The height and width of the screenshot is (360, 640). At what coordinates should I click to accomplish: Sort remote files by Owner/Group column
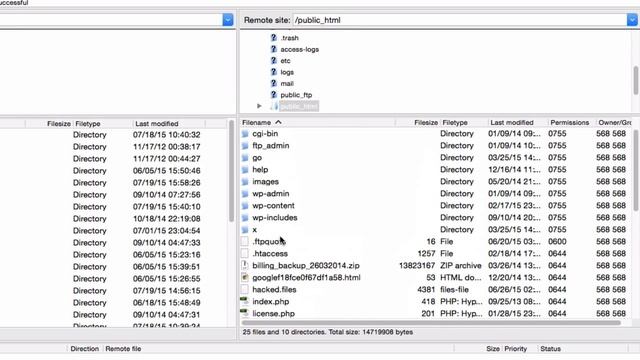tap(614, 122)
